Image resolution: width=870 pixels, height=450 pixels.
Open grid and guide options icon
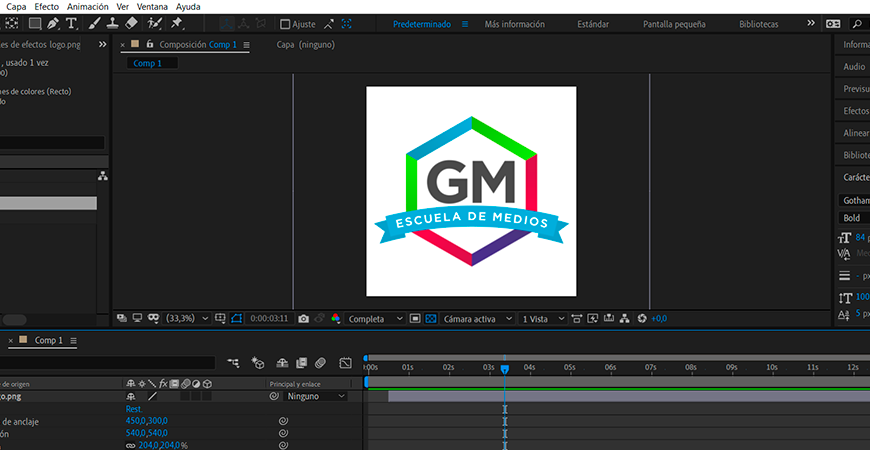tap(220, 318)
